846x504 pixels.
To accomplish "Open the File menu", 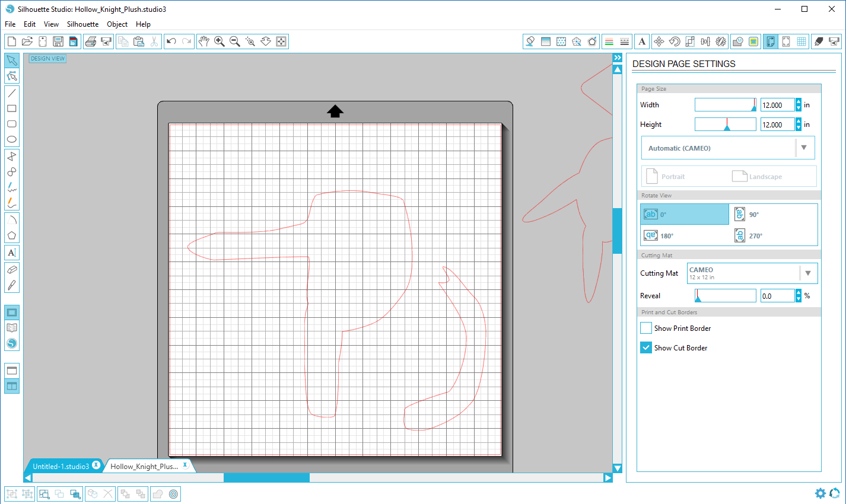I will 10,24.
